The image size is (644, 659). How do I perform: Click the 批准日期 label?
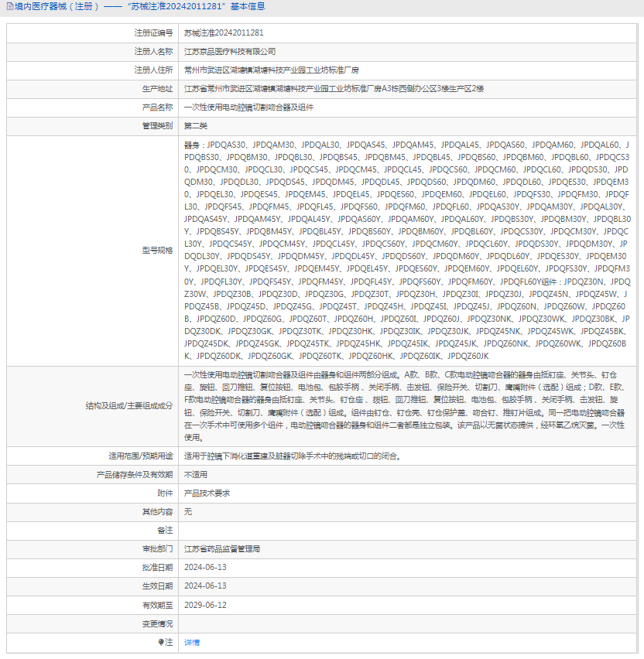coord(157,568)
